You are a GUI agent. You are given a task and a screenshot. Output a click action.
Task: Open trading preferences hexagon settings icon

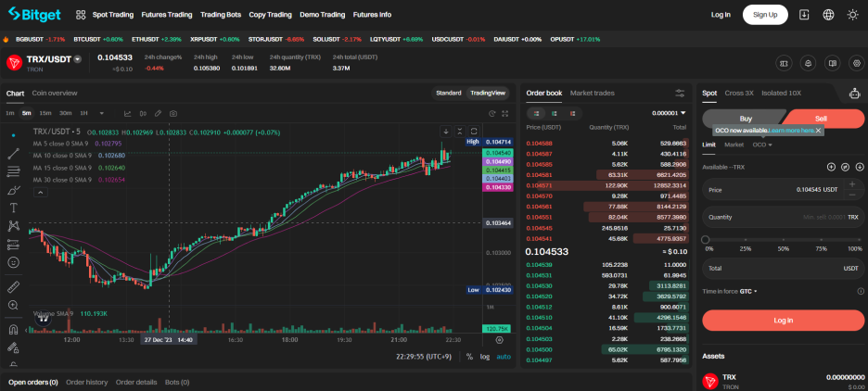857,63
